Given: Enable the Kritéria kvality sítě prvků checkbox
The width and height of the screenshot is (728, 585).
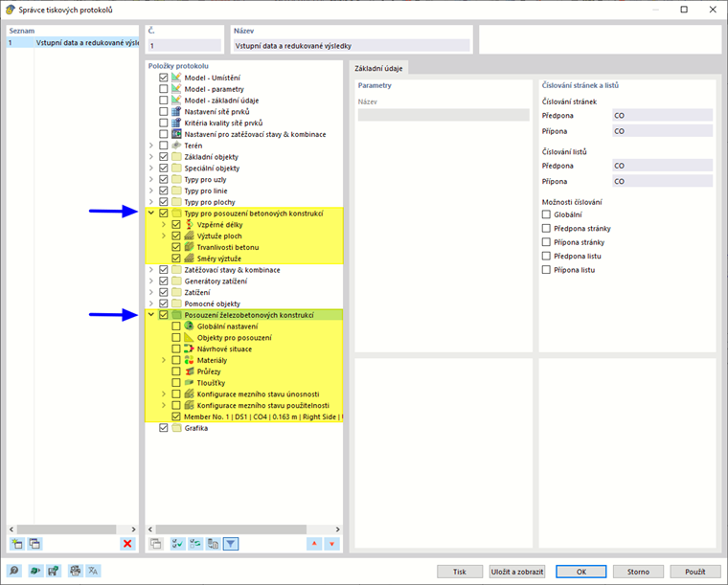Looking at the screenshot, I should click(164, 123).
